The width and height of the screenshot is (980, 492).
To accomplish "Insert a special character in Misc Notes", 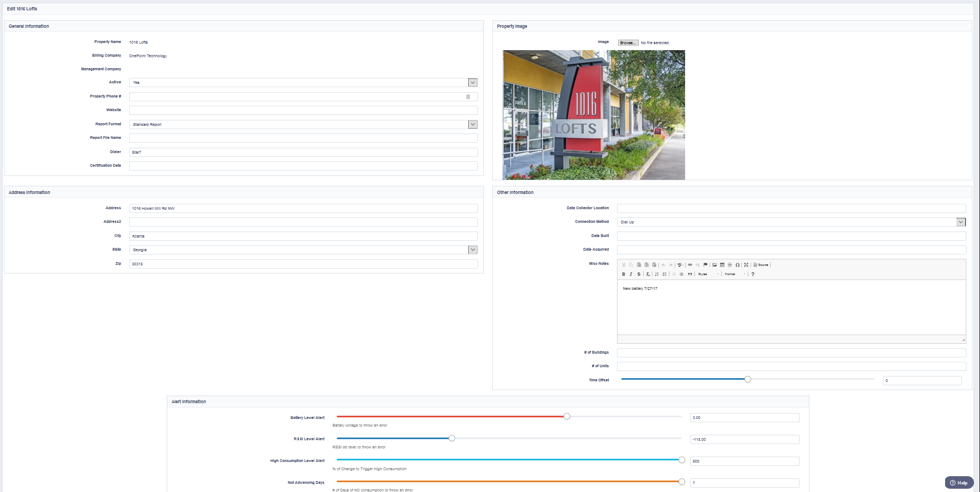I will (x=739, y=265).
